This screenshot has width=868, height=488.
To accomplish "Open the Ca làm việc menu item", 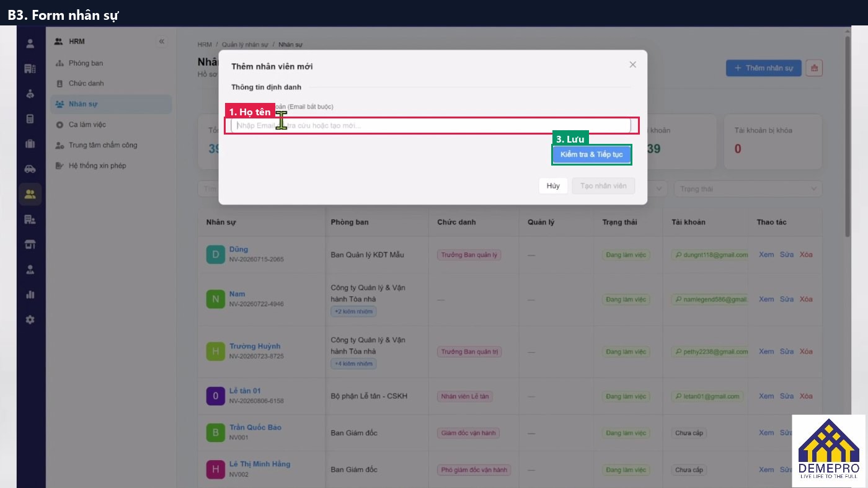I will click(x=111, y=125).
